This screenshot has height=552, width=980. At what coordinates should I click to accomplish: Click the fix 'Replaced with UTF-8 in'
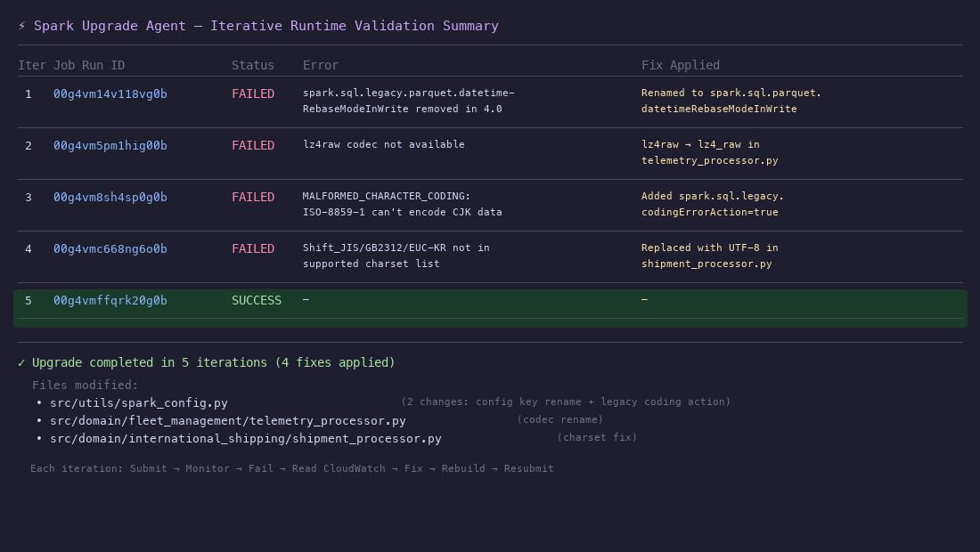point(710,248)
